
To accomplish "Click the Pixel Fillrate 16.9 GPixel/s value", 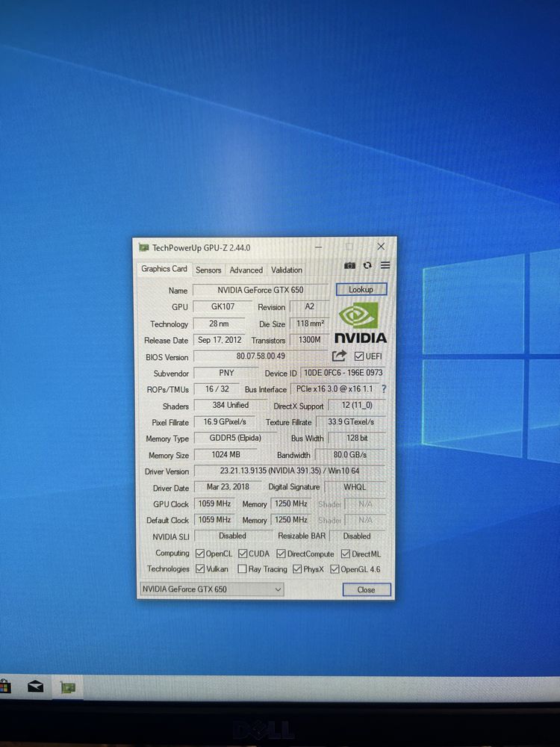I will (x=225, y=421).
